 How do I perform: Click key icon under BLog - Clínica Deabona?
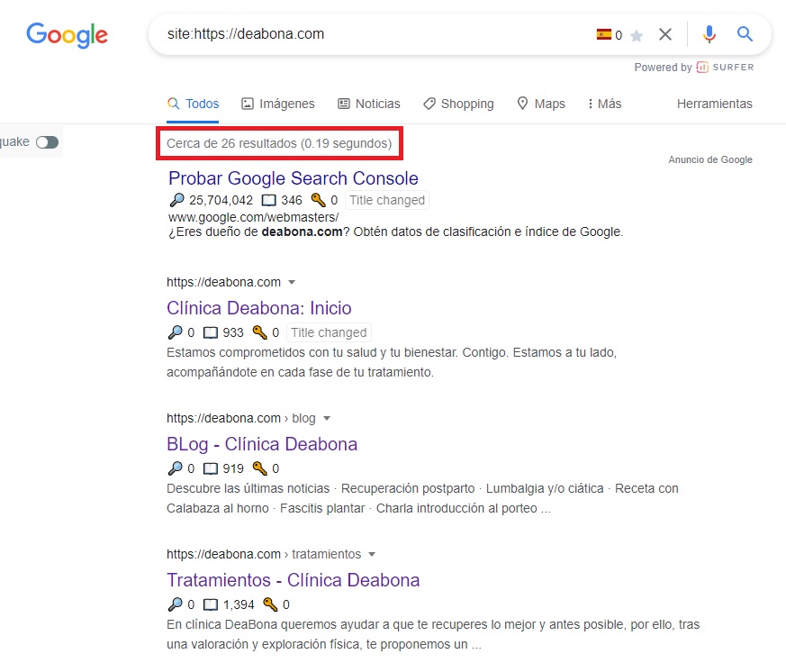pyautogui.click(x=260, y=468)
